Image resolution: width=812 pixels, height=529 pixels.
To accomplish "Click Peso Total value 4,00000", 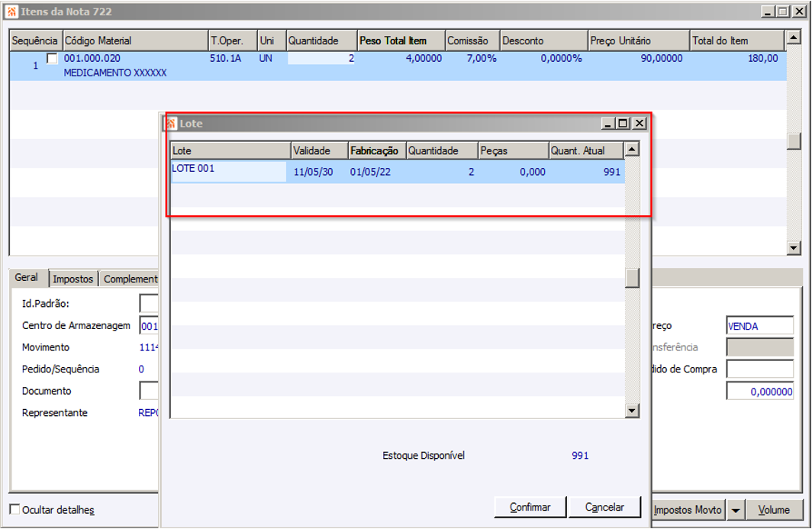I will tap(424, 59).
